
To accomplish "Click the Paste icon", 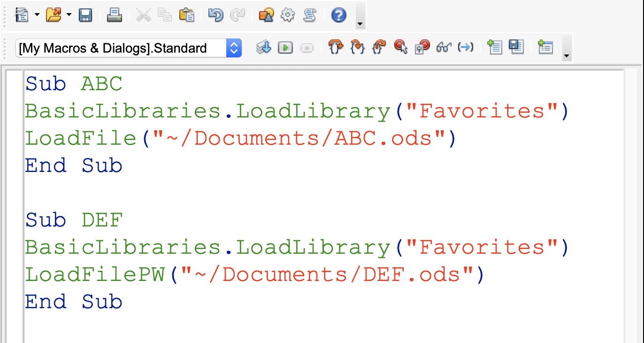I will pos(187,16).
